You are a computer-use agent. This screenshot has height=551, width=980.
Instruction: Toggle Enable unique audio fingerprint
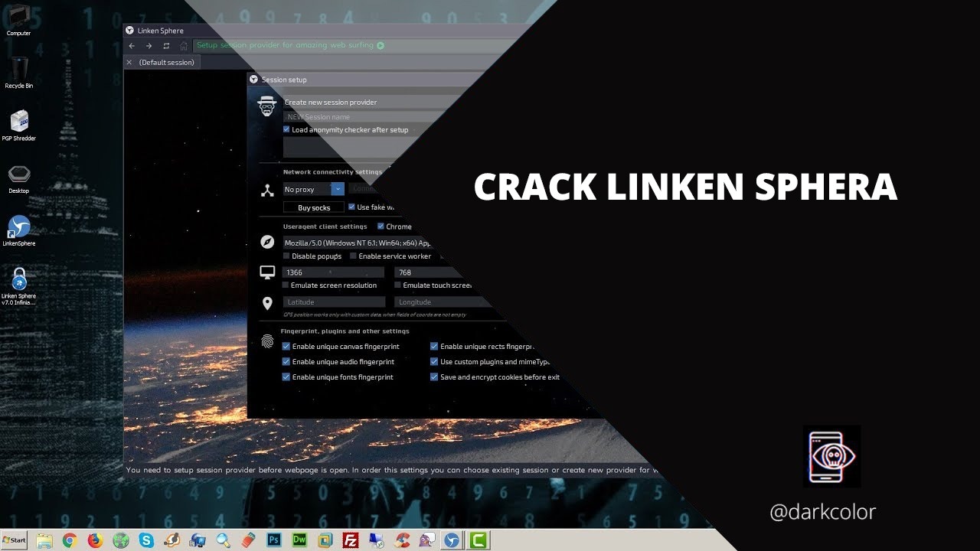(x=286, y=362)
